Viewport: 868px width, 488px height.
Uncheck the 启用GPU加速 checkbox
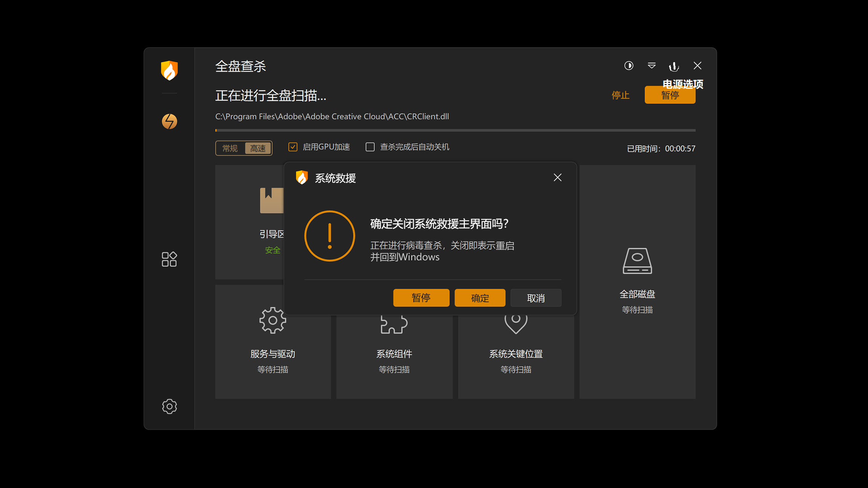coord(293,147)
